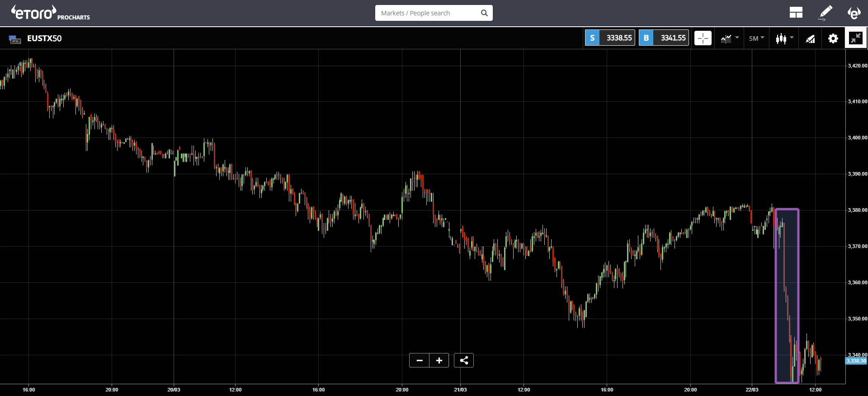The image size is (868, 396).
Task: Toggle the crosshair cursor mode
Action: point(703,38)
